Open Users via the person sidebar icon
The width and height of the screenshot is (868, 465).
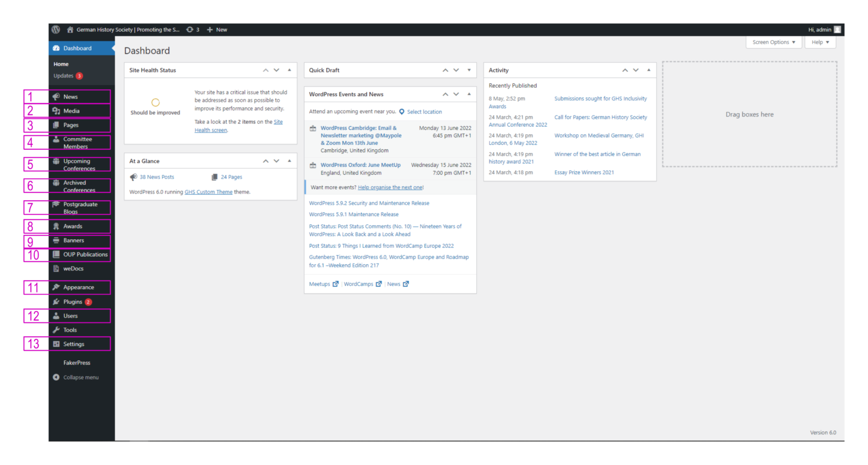pos(55,316)
